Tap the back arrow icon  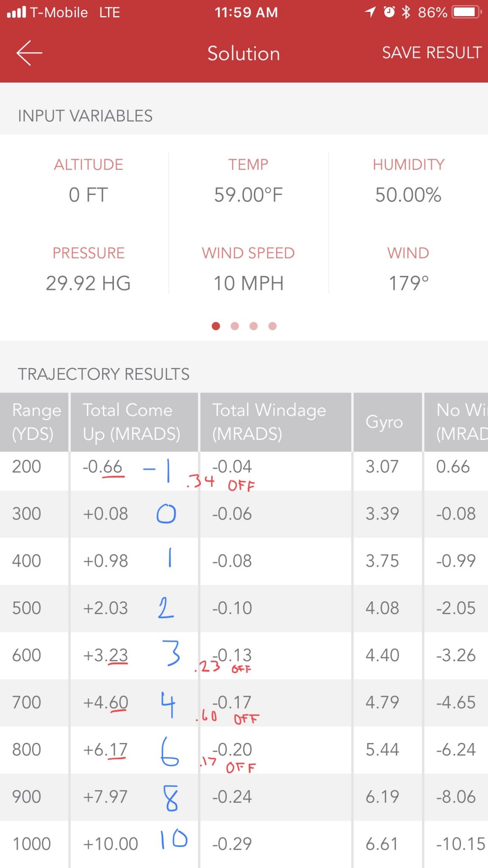29,53
